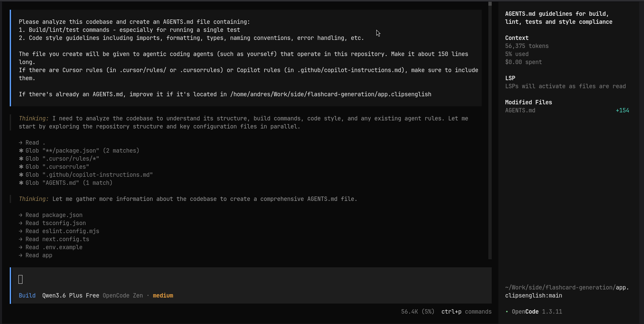
Task: Click the OpenCode status bullet icon
Action: pyautogui.click(x=507, y=312)
